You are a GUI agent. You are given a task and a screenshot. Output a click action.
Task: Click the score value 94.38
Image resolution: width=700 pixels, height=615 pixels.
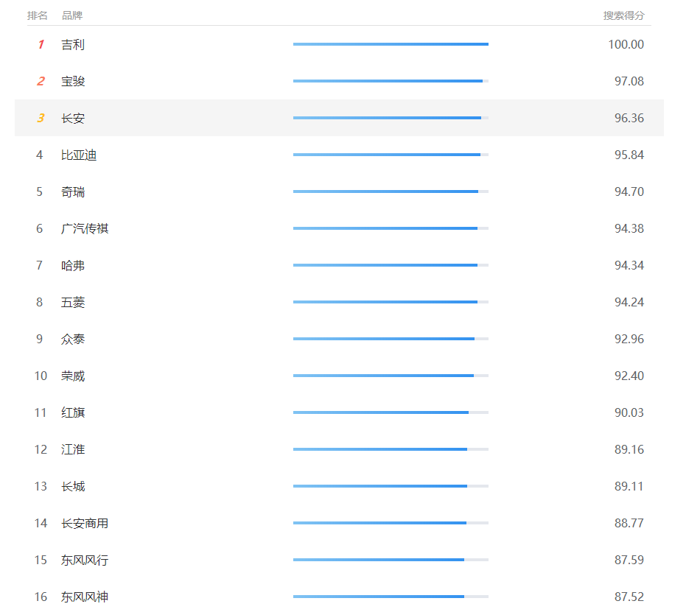click(x=629, y=228)
